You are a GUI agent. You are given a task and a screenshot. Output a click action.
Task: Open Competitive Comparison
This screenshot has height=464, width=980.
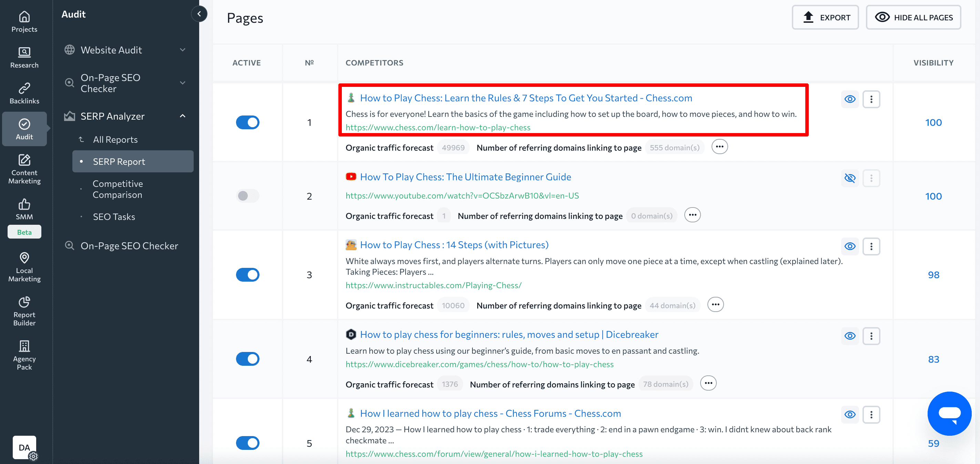[x=118, y=189]
